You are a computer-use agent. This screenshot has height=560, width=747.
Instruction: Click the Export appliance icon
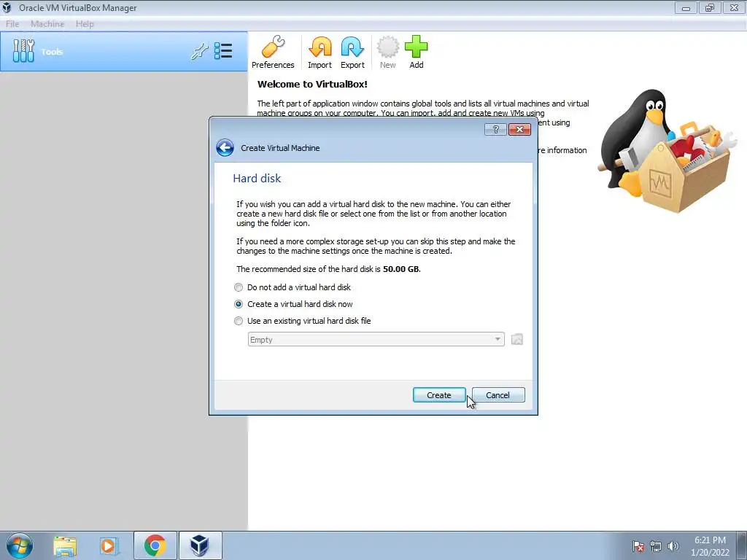pyautogui.click(x=352, y=52)
